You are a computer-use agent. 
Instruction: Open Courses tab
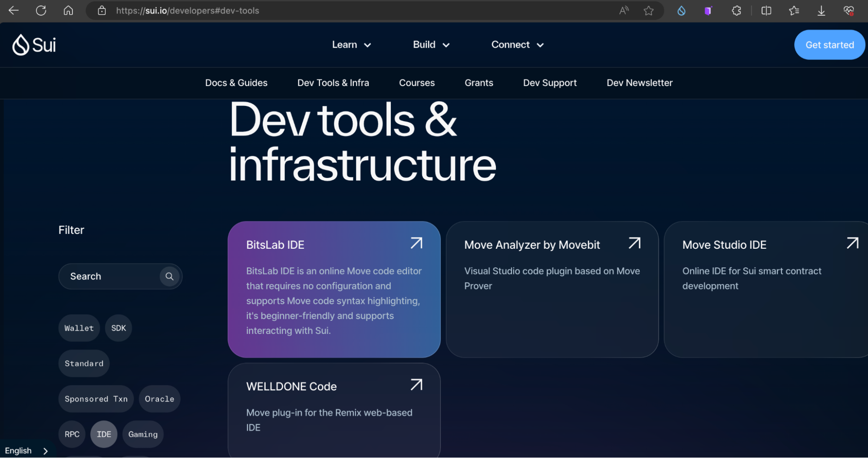click(x=417, y=82)
